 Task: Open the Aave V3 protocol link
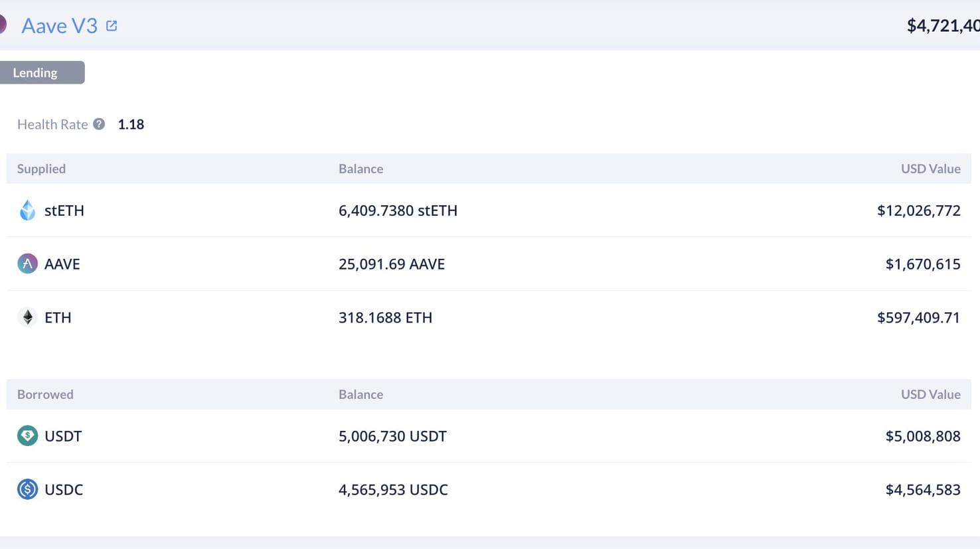[x=59, y=26]
